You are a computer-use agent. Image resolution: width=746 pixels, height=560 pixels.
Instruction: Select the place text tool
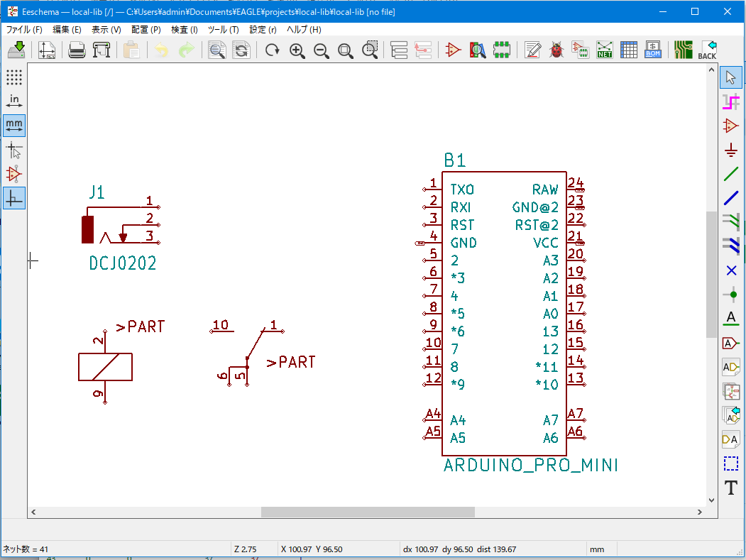(731, 488)
